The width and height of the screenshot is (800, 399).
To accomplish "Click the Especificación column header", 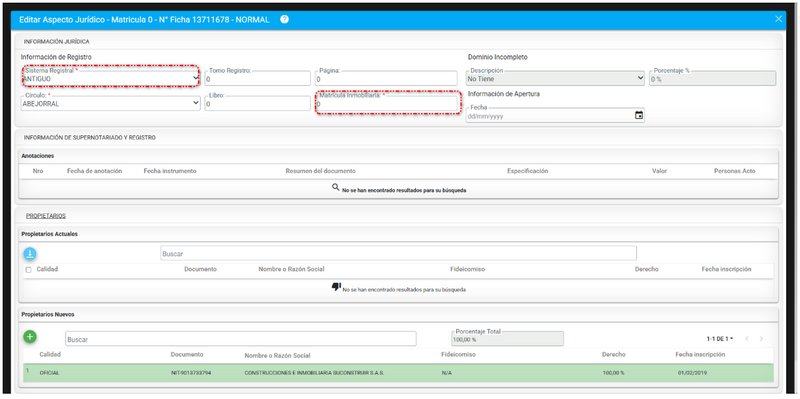I will [x=528, y=171].
